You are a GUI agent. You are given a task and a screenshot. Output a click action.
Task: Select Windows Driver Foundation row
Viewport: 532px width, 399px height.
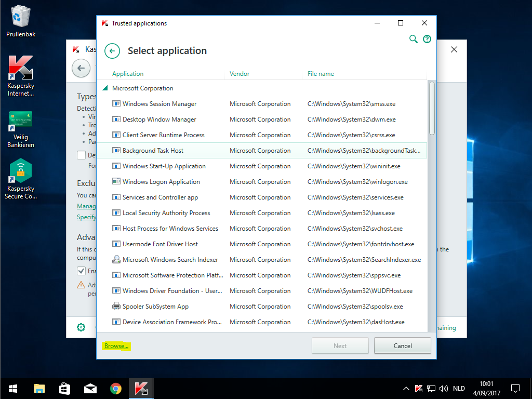pos(262,291)
